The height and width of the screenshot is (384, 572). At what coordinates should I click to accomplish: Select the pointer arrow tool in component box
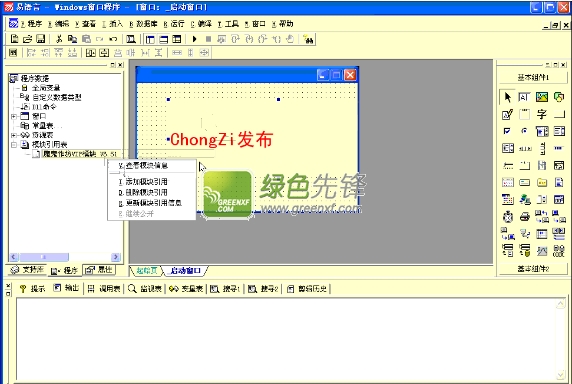[x=507, y=97]
